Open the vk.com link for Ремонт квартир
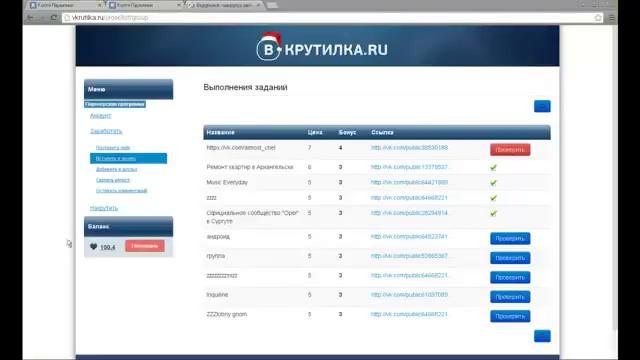 (409, 167)
